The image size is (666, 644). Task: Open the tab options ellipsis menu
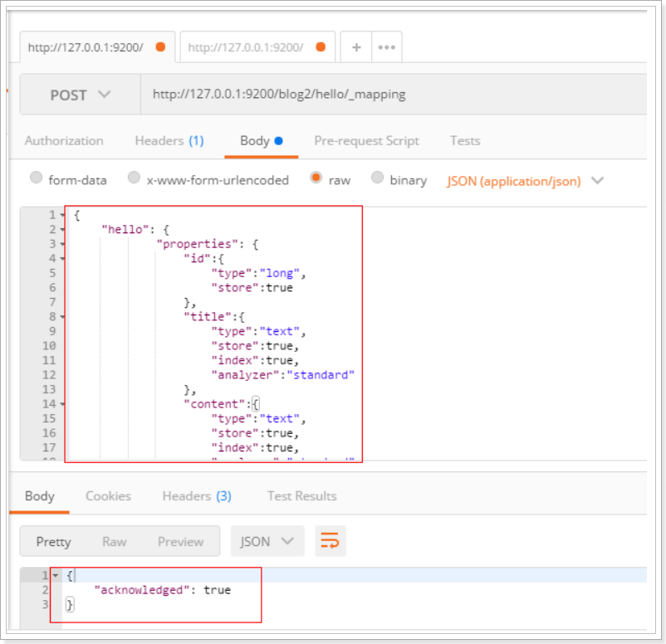pos(386,47)
